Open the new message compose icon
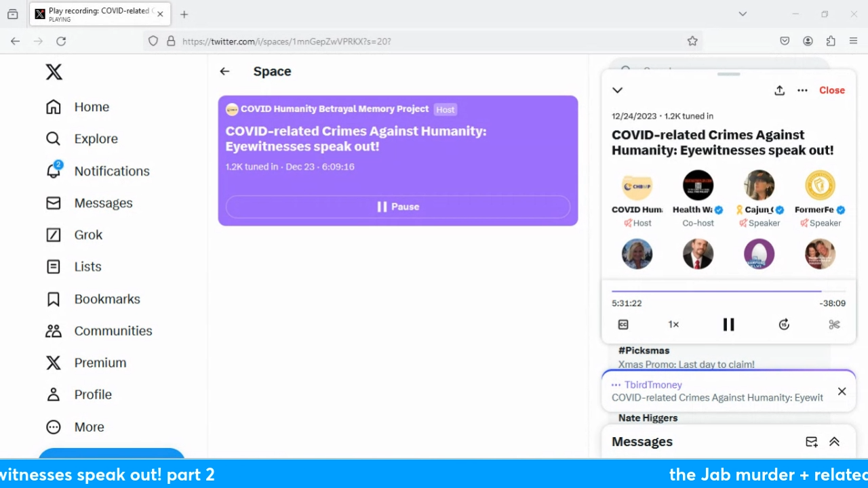The width and height of the screenshot is (868, 488). click(811, 442)
